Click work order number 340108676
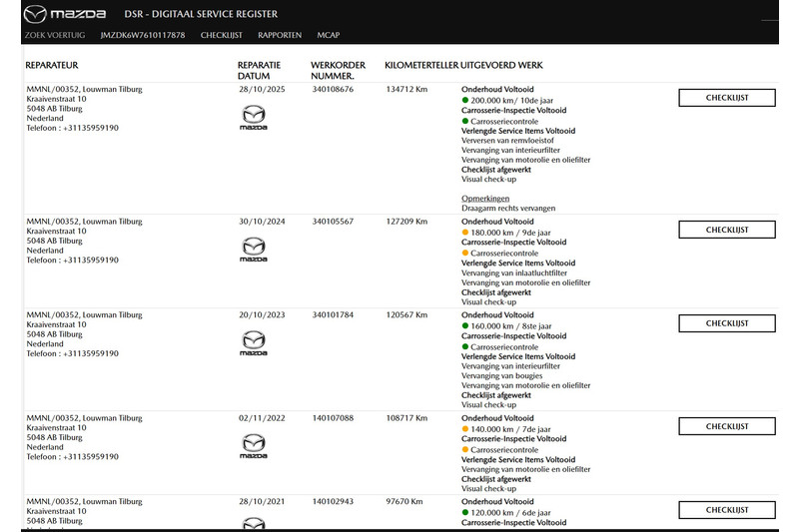The image size is (799, 532). click(x=333, y=89)
